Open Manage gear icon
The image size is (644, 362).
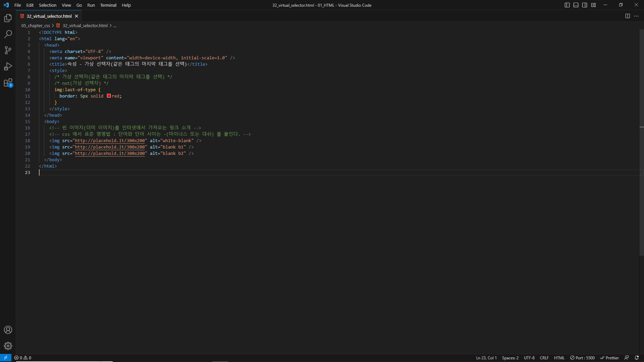(8, 346)
